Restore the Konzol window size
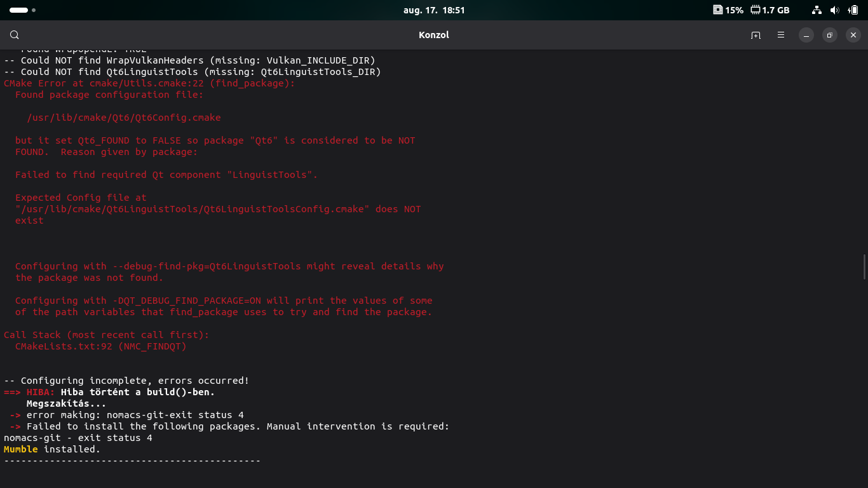 [830, 35]
